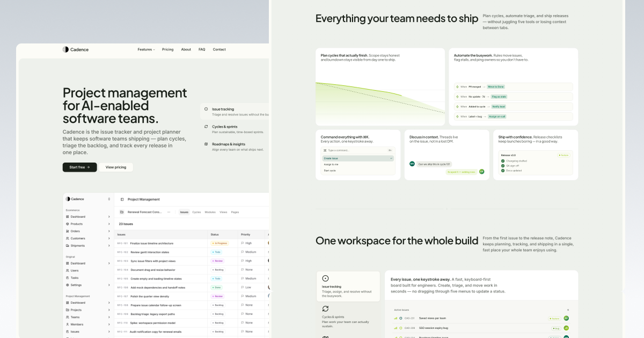644x338 pixels.
Task: Click the Roadmaps & insights map icon
Action: (206, 144)
